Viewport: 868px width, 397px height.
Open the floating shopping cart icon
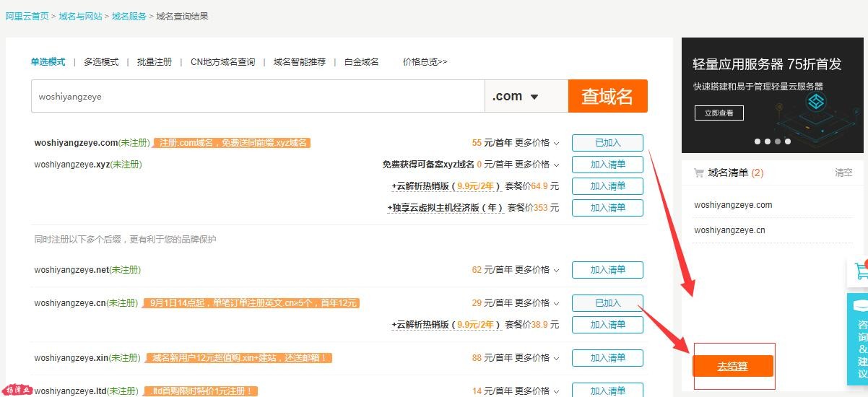(859, 272)
